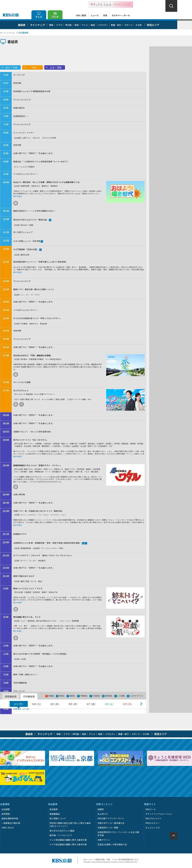This screenshot has height=868, width=192.
Task: Open きょうと危機管理WEB banner
Action: pyautogui.click(x=169, y=759)
